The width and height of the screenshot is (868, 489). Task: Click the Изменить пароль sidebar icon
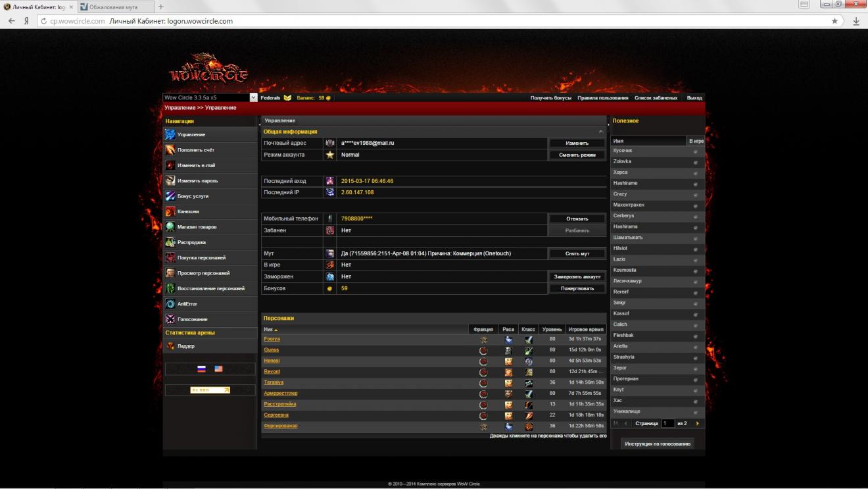170,181
